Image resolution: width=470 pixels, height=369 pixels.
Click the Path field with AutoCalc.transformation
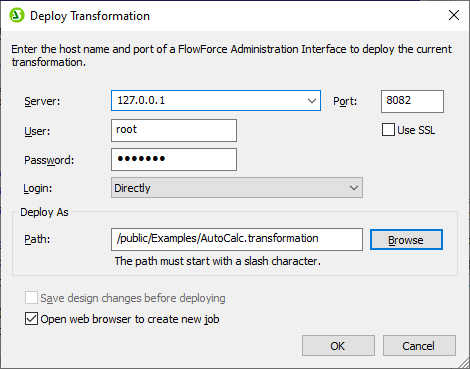click(x=237, y=239)
